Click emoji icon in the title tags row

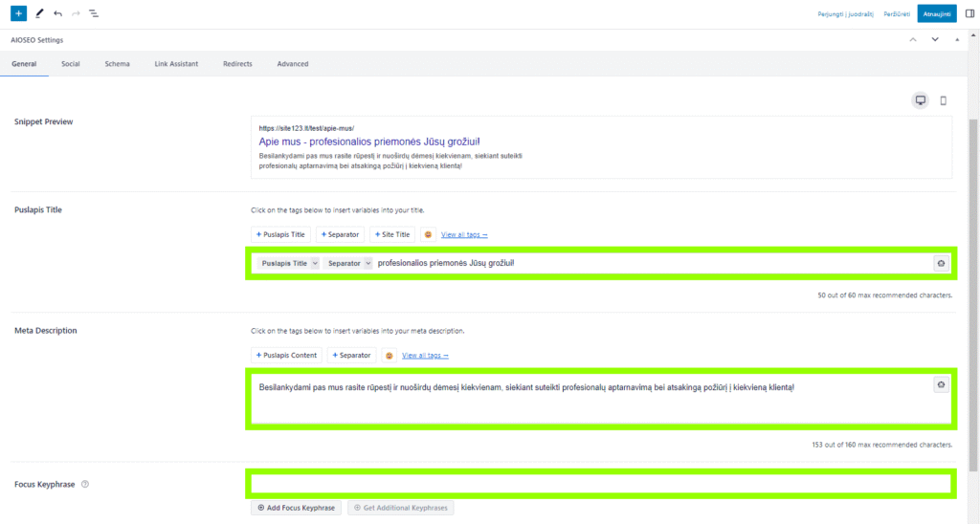click(x=428, y=234)
